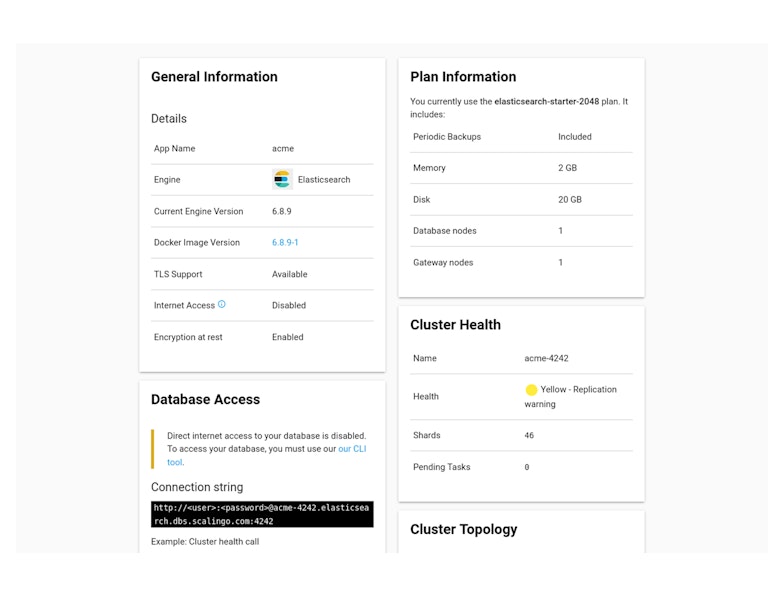Click the Cluster Health heading
Screen dimensions: 784x596
455,325
